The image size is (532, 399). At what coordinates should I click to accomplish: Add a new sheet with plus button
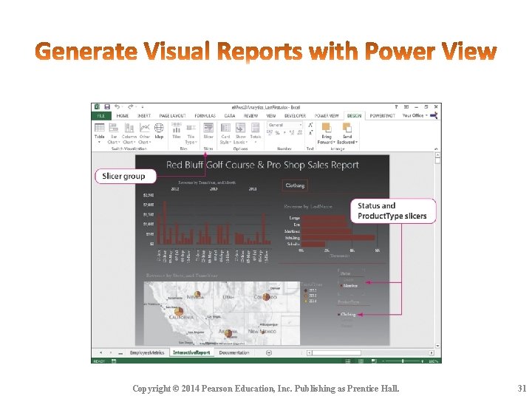pos(269,353)
